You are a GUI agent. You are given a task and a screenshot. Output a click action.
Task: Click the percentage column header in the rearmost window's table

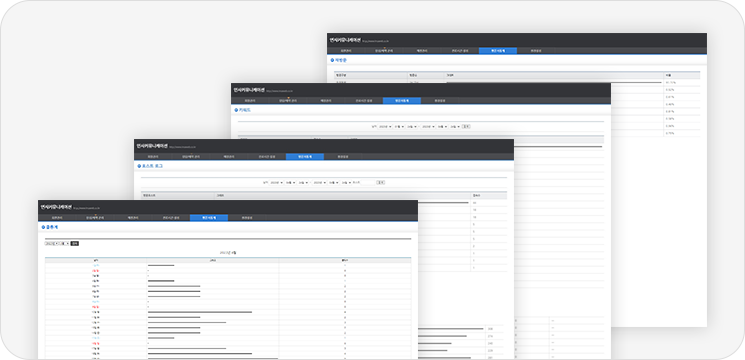[x=682, y=75]
